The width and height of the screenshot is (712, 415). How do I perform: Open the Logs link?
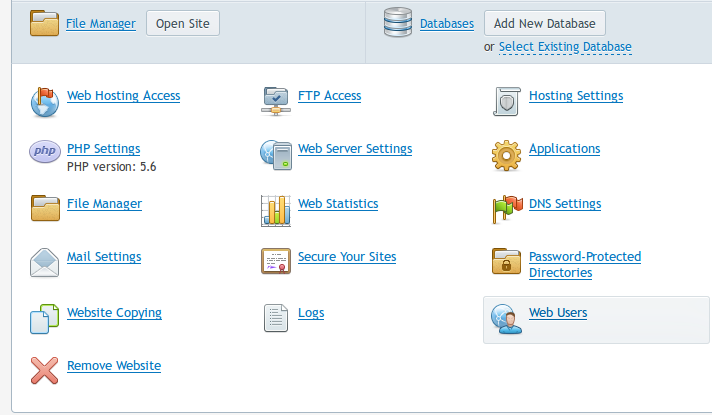[x=311, y=313]
